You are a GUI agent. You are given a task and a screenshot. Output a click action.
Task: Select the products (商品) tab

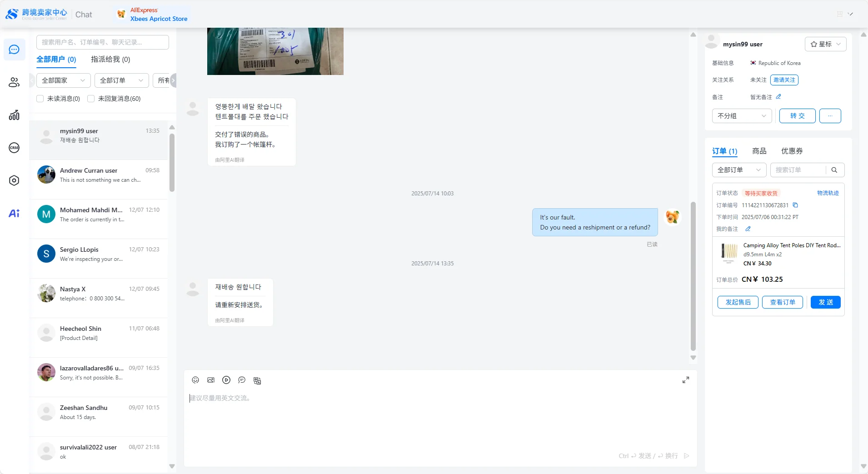(x=759, y=151)
